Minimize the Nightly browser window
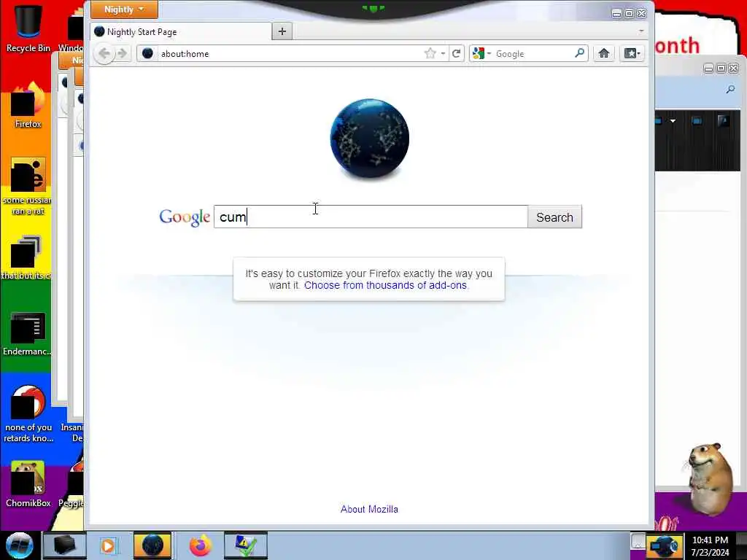The width and height of the screenshot is (747, 560). coord(616,13)
